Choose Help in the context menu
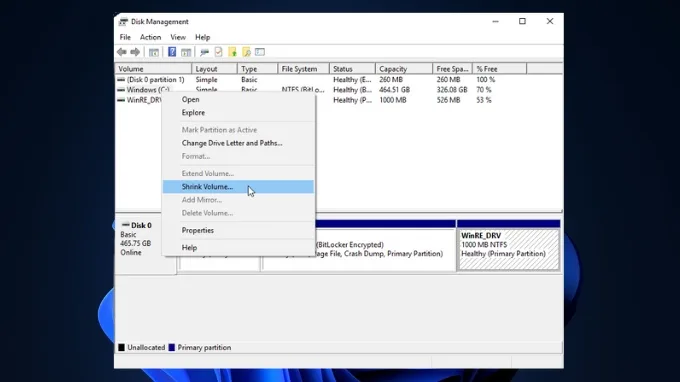680x382 pixels. (x=238, y=248)
